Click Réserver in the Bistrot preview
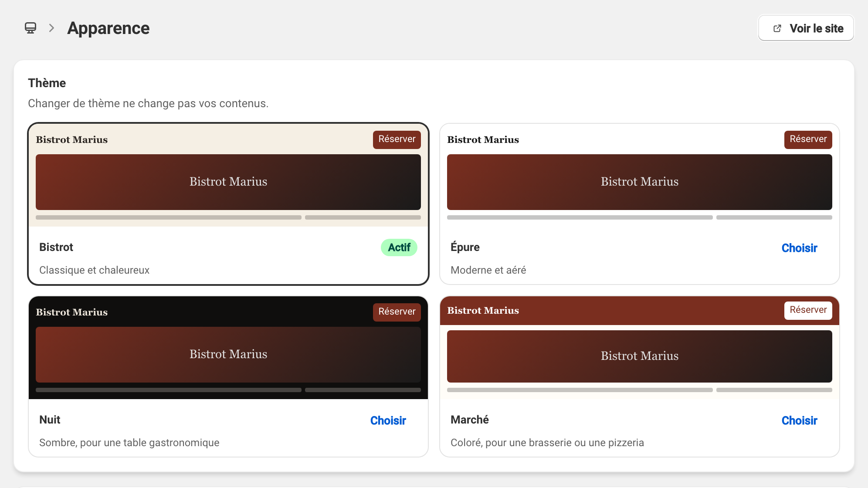This screenshot has width=868, height=488. coord(397,139)
